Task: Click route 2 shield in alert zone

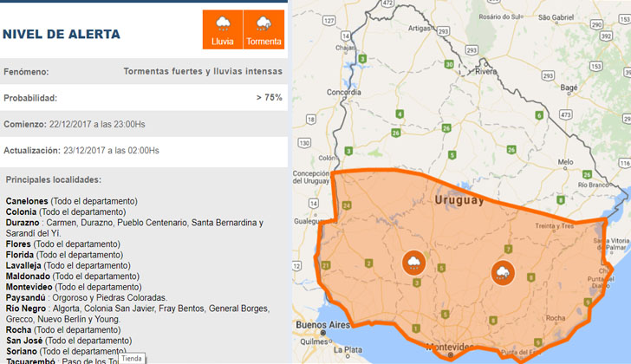Action: click(368, 263)
